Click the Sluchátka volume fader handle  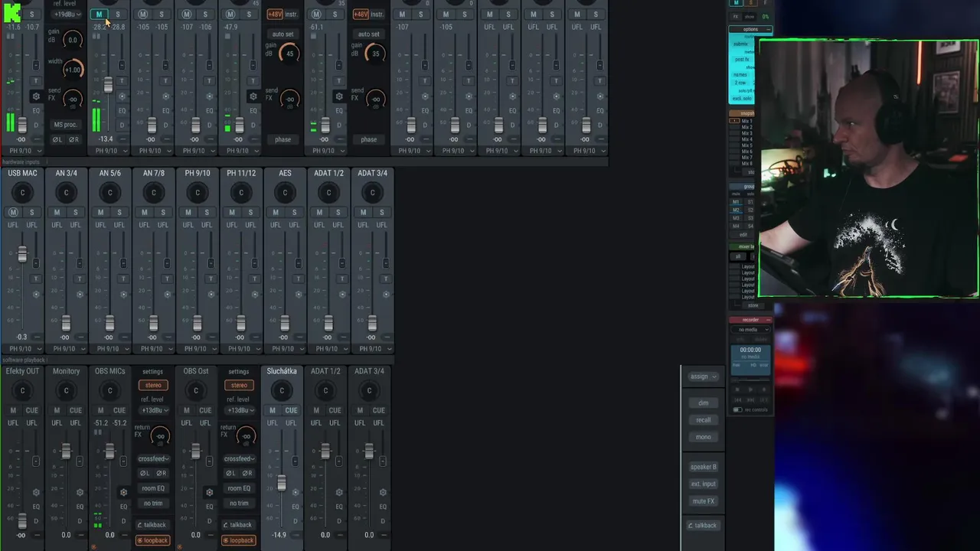[x=282, y=483]
